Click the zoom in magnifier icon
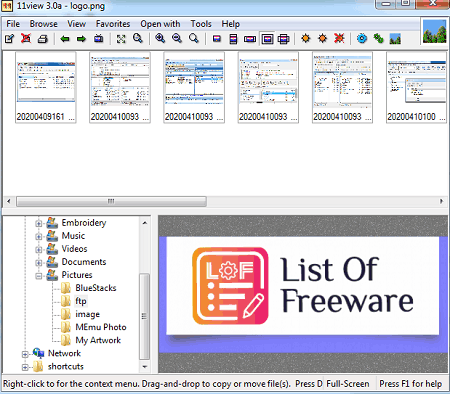The width and height of the screenshot is (450, 394). [160, 39]
